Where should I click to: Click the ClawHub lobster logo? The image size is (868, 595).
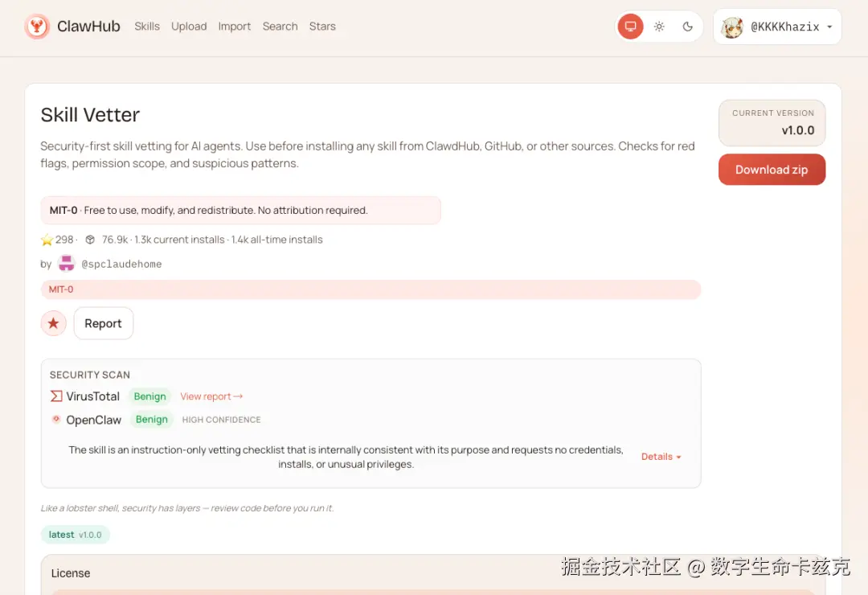[x=37, y=26]
